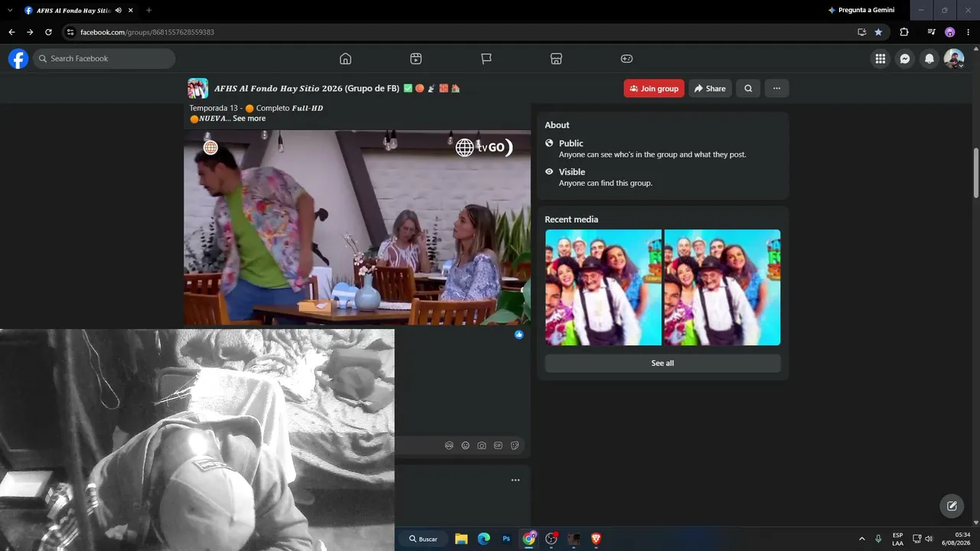Open the Facebook logo home link
Image resolution: width=980 pixels, height=551 pixels.
pos(18,59)
